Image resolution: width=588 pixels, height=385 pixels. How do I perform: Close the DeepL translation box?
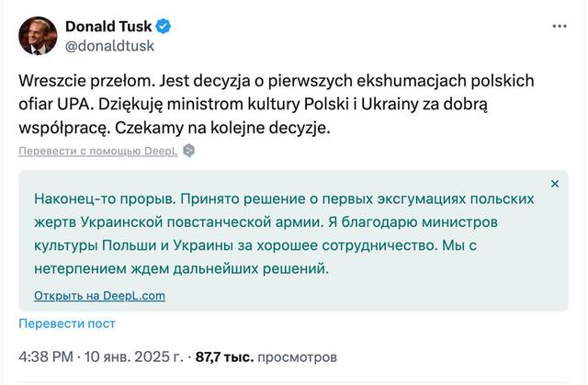point(554,184)
